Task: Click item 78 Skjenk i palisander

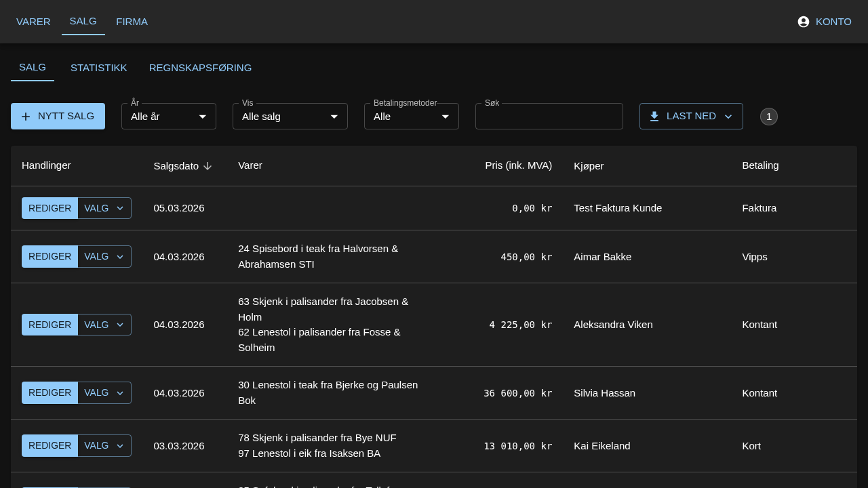Action: tap(317, 438)
